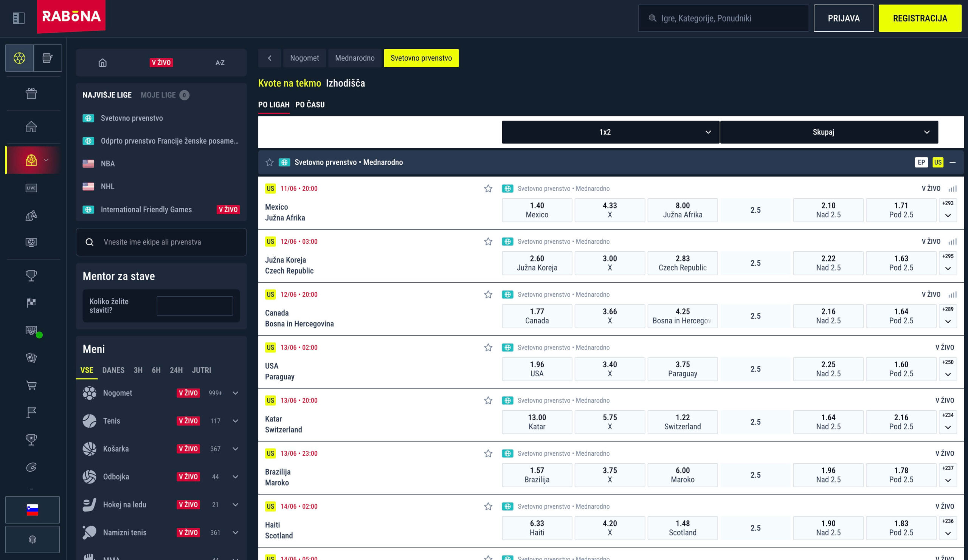Favorite the Canada vs Bosna in Hercegovina match
Viewport: 968px width, 560px height.
488,294
